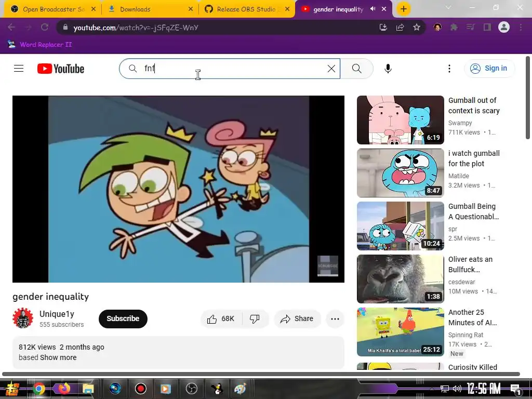Open the YouTube hamburger guide menu
The width and height of the screenshot is (532, 399).
[19, 69]
